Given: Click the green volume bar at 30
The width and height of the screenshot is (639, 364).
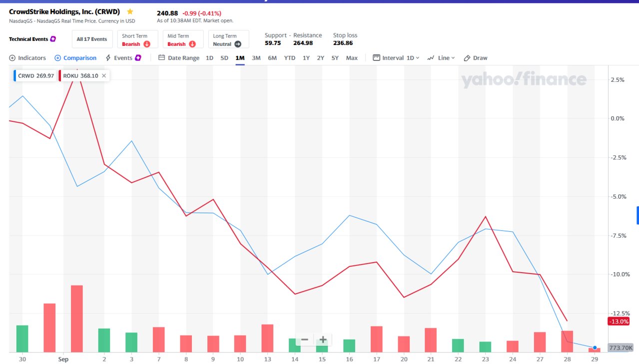Looking at the screenshot, I should click(22, 339).
